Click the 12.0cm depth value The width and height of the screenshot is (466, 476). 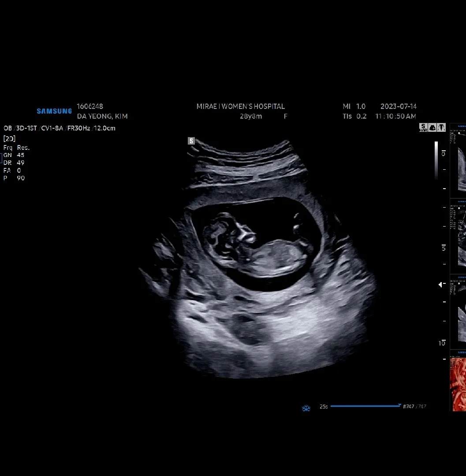pos(105,128)
